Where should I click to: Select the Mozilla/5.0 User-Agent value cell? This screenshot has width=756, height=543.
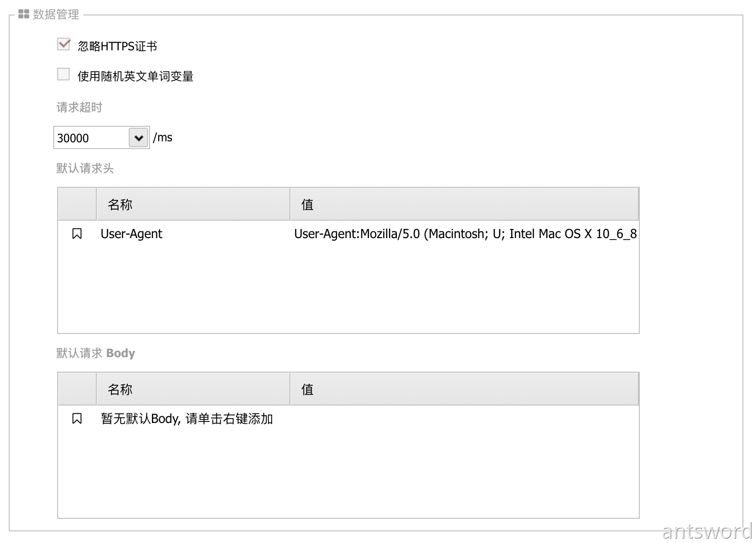point(465,234)
